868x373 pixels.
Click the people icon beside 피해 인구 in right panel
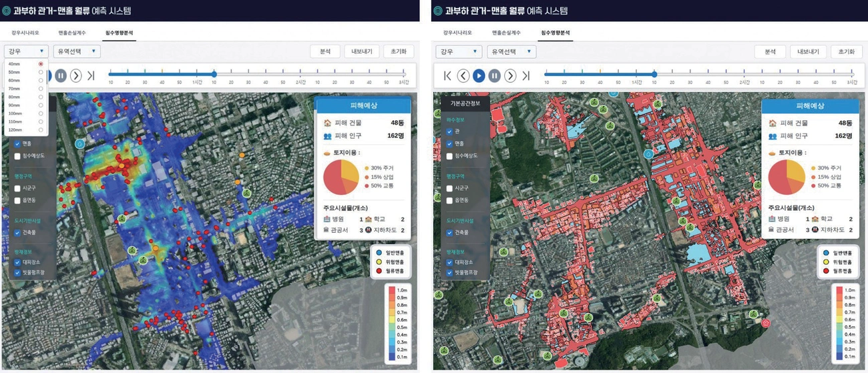tap(773, 136)
